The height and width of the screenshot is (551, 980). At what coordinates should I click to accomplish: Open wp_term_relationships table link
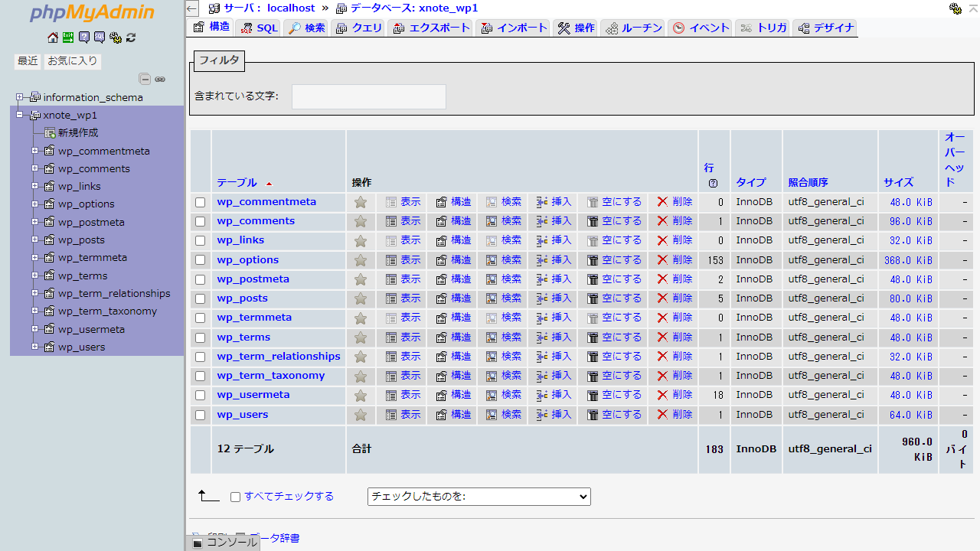click(x=279, y=357)
